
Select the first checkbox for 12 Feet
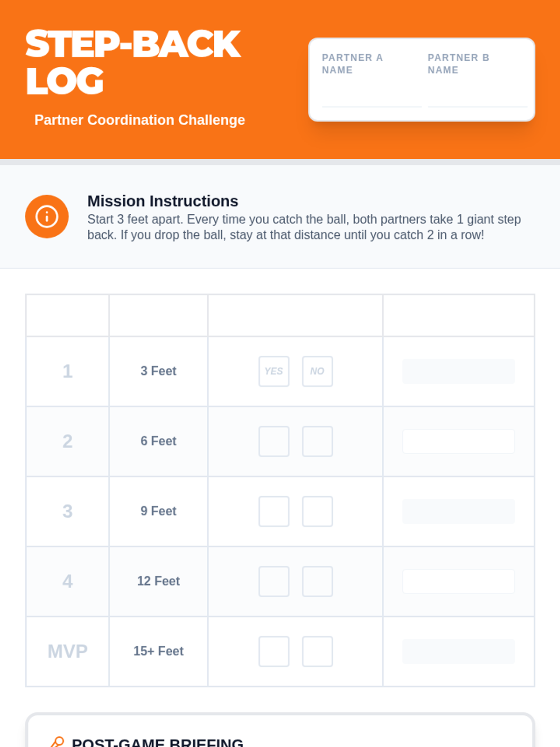click(x=274, y=581)
